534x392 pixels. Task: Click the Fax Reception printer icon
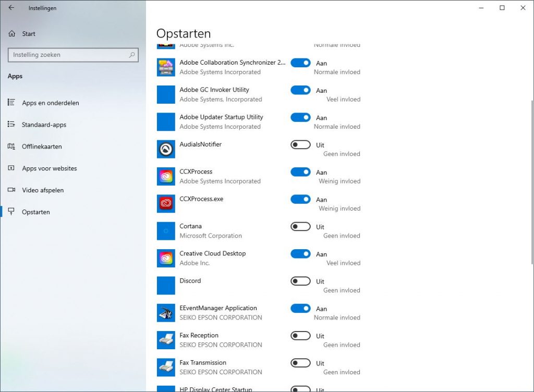point(166,339)
